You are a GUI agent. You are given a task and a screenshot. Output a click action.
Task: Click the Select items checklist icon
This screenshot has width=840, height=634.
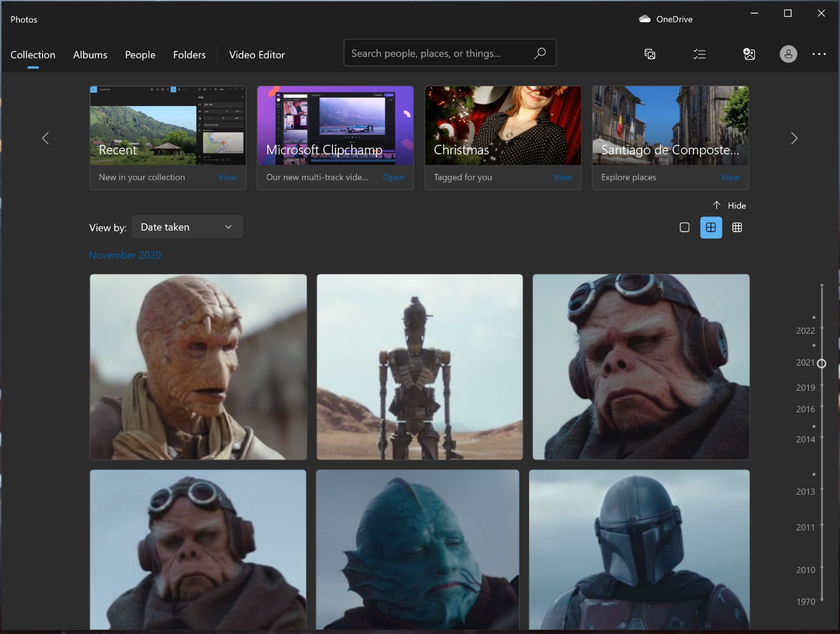click(x=699, y=54)
